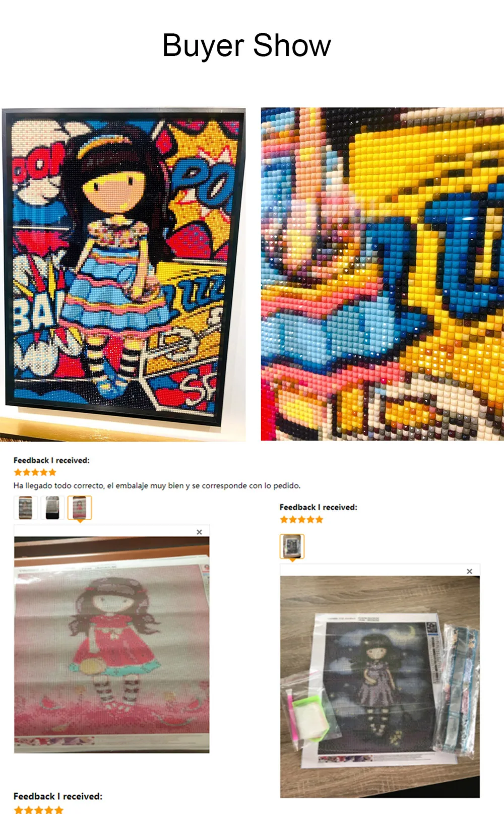Select the highlighted third review thumbnail
504x814 pixels.
tap(80, 508)
